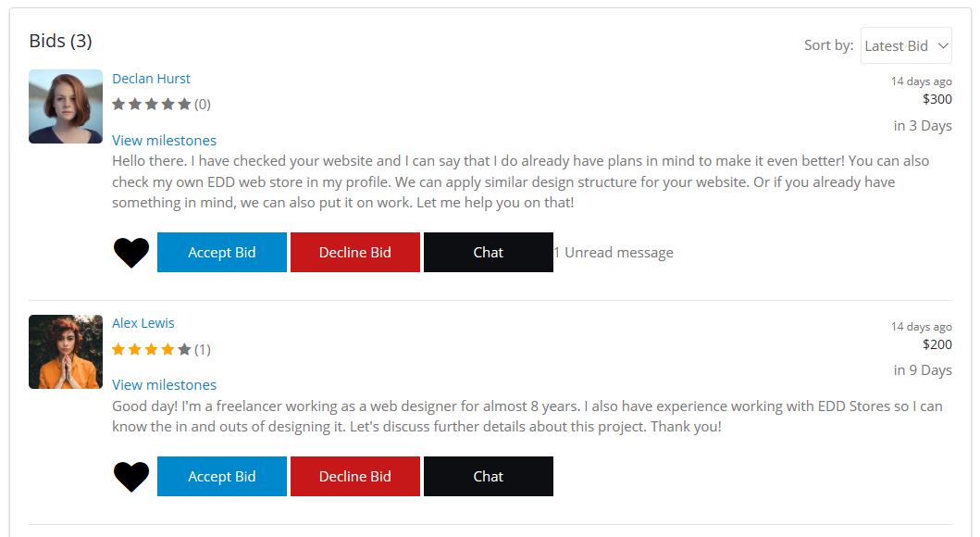The image size is (980, 537).
Task: Click Declan Hurst's review count (0)
Action: point(203,105)
